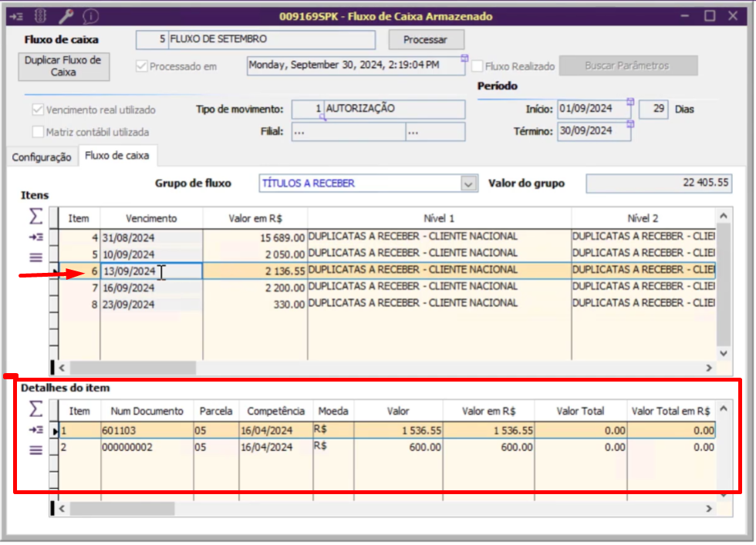Open the hamburger menu icon beside Itens grid
The image size is (756, 545).
click(x=35, y=257)
